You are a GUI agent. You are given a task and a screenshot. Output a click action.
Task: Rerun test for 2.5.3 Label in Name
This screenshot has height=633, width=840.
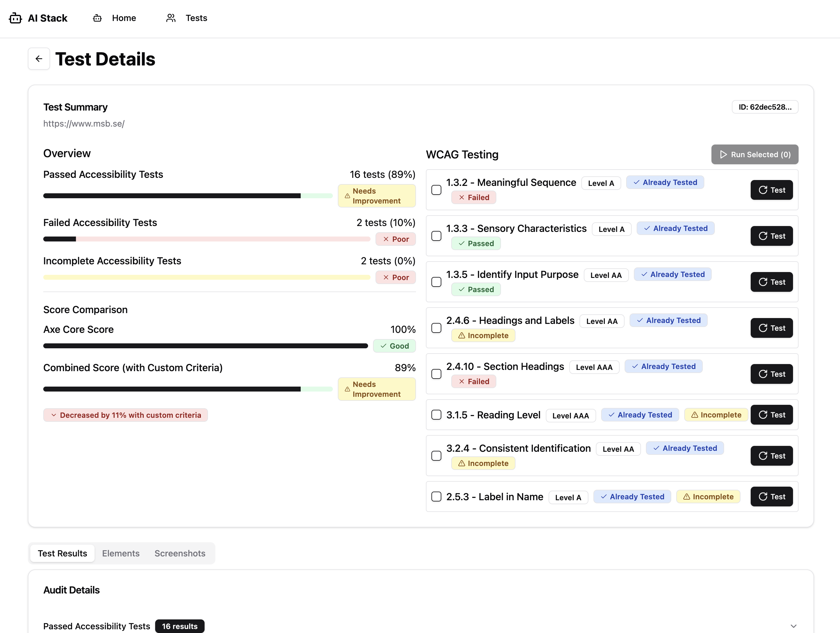771,497
